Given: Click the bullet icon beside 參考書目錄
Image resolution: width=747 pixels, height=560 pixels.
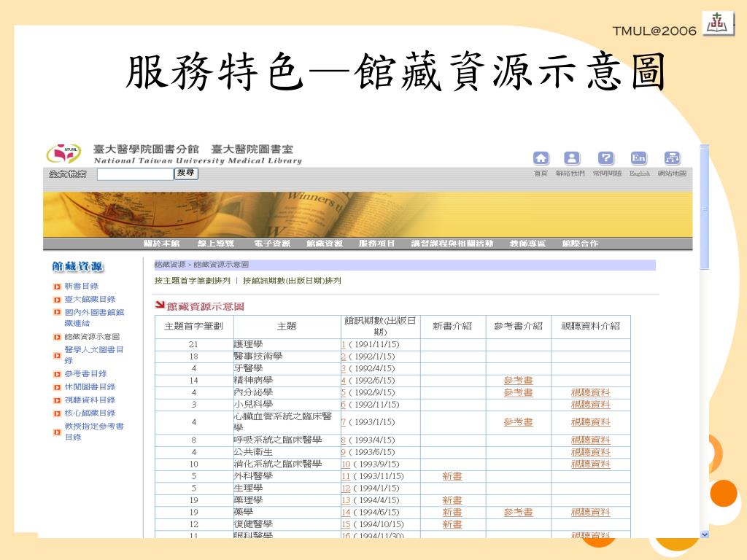Looking at the screenshot, I should click(57, 374).
